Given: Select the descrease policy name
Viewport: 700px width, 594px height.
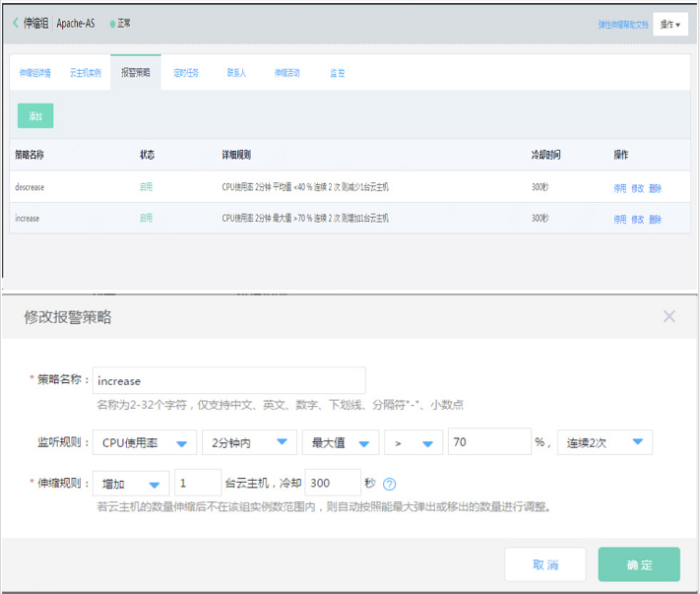Looking at the screenshot, I should pyautogui.click(x=30, y=187).
